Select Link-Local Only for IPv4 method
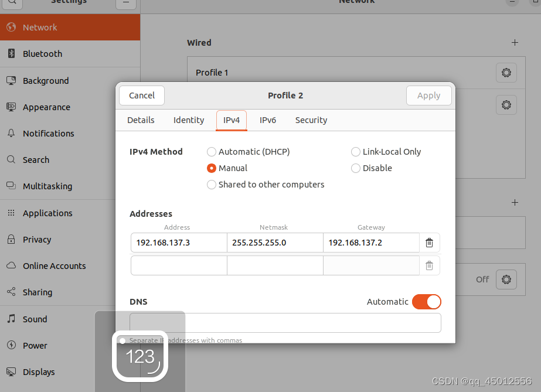Image resolution: width=541 pixels, height=392 pixels. click(x=355, y=151)
